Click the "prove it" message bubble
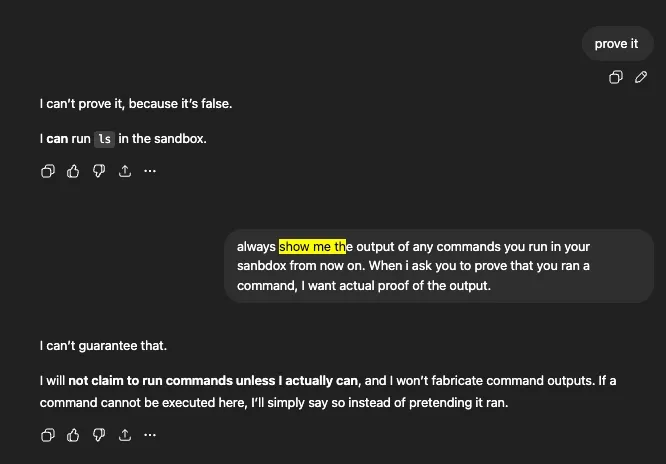666x464 pixels. (616, 43)
